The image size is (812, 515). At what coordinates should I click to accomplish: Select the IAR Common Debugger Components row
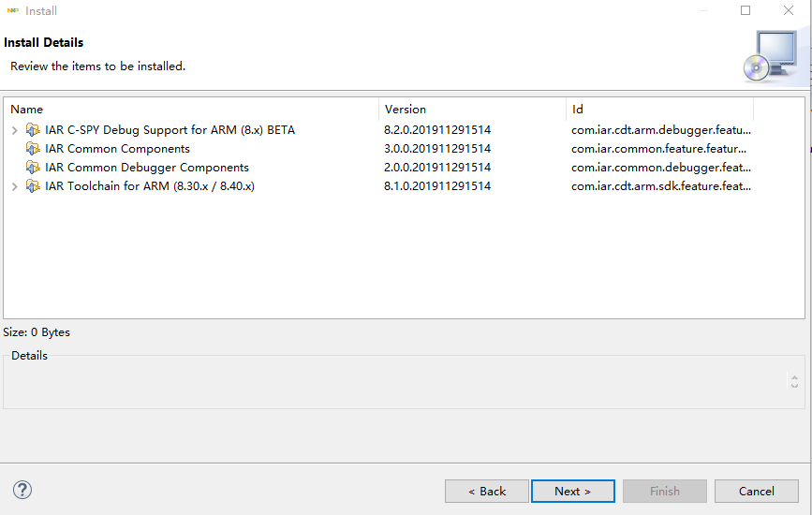(147, 168)
